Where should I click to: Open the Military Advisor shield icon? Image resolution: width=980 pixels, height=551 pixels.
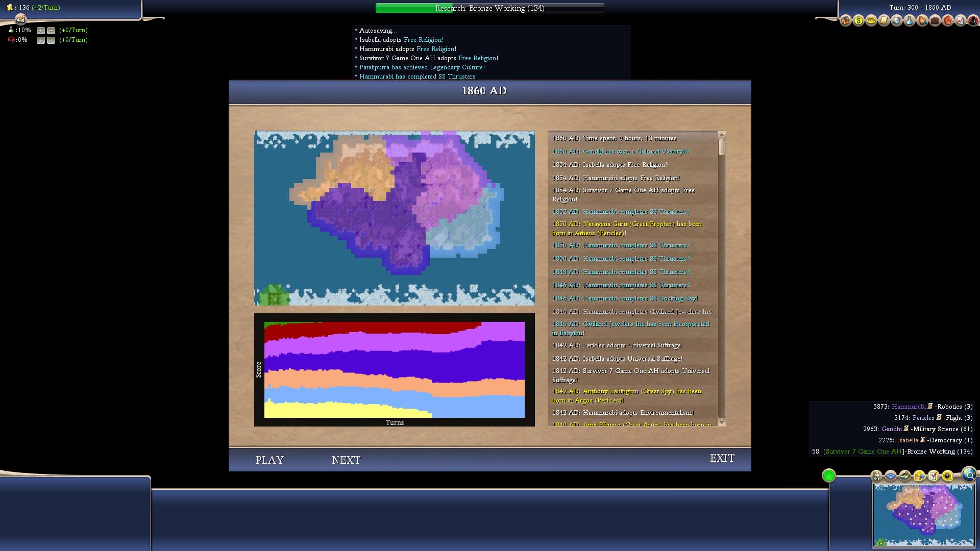(897, 20)
